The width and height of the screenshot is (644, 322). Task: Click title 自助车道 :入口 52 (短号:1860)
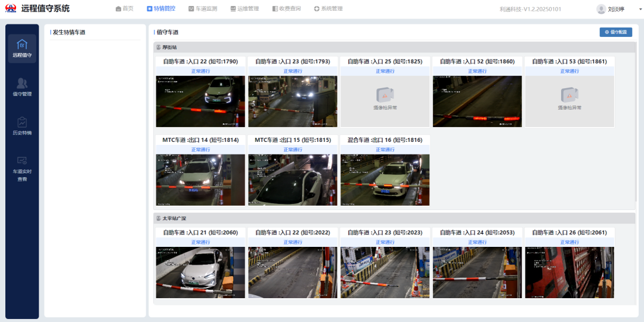click(x=477, y=61)
